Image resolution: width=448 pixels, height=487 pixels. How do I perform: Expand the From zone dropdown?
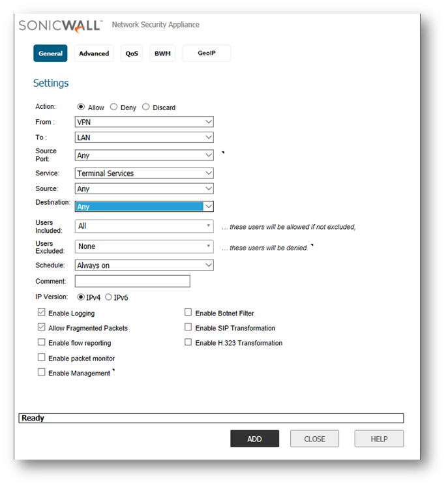(x=144, y=122)
